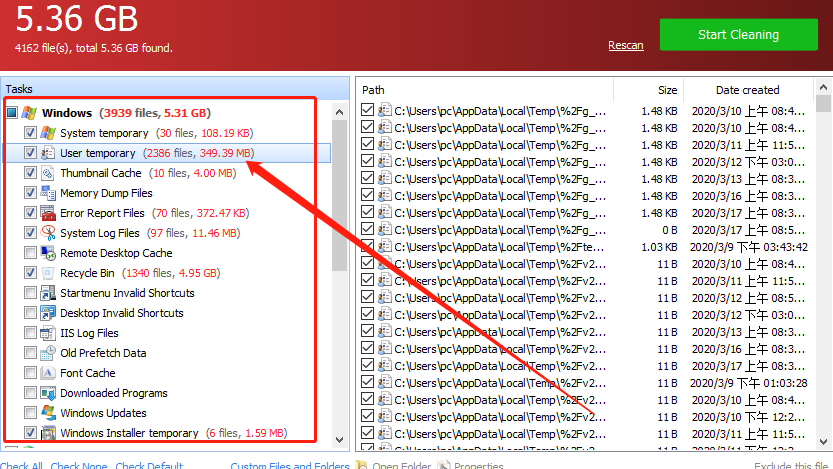Click the Desktop Invalid Shortcuts icon
Viewport: 833px width, 469px height.
tap(48, 313)
